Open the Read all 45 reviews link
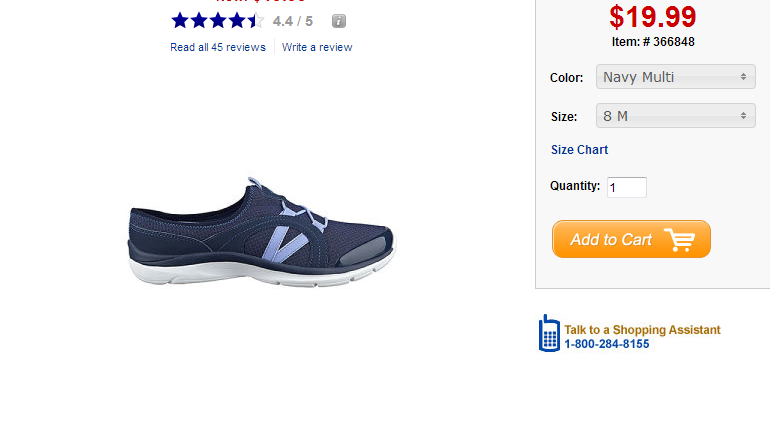 click(218, 47)
